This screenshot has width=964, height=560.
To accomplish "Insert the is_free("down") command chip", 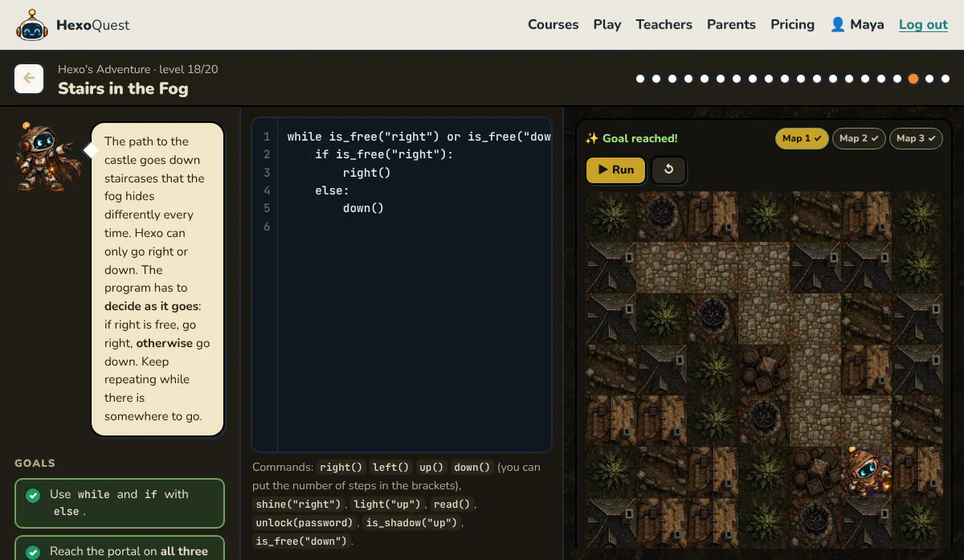I will point(302,542).
